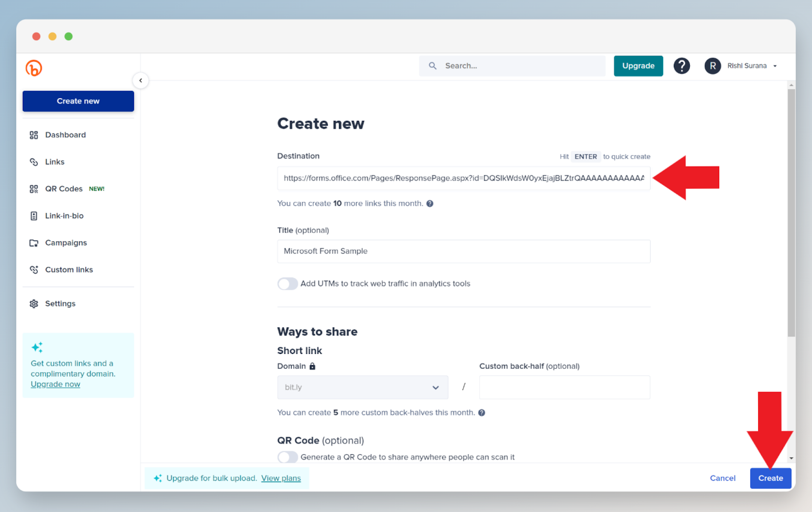Click the Custom links sidebar icon

click(33, 269)
